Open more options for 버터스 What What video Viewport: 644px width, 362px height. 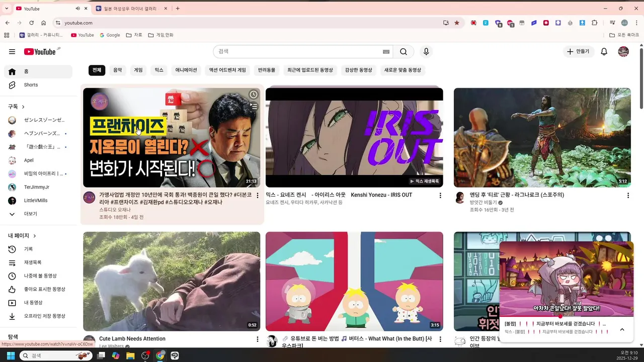pyautogui.click(x=440, y=339)
